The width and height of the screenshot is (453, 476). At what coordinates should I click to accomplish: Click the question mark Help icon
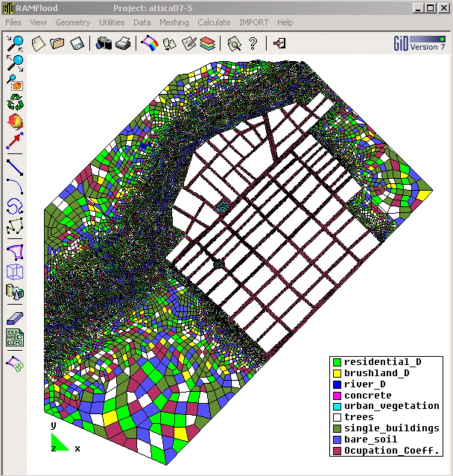tap(253, 44)
